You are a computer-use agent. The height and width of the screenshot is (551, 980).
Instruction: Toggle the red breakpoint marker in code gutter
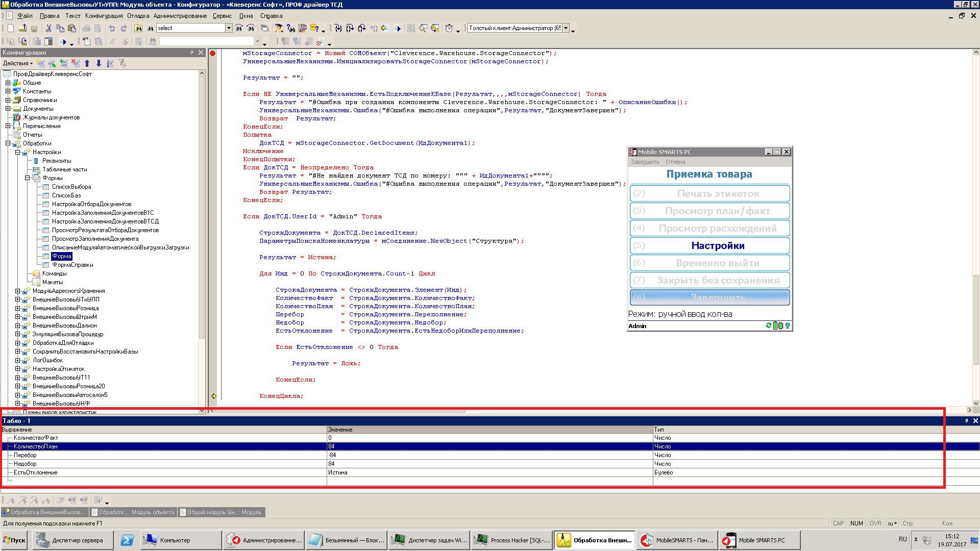click(213, 53)
